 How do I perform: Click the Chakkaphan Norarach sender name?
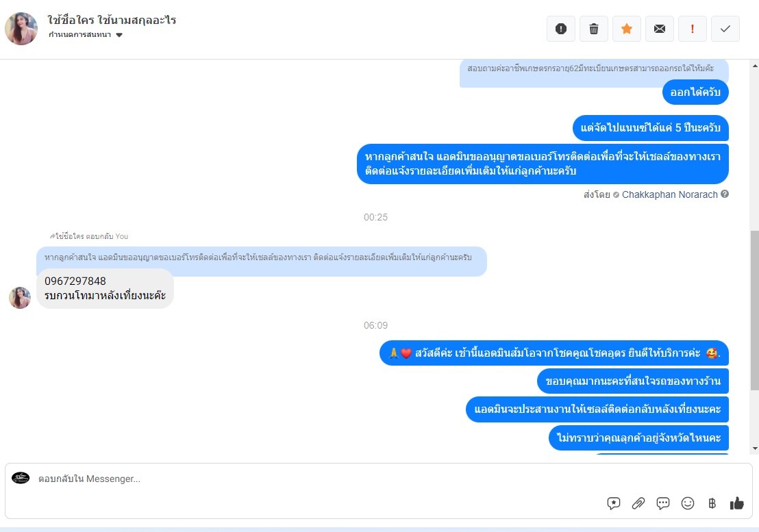coord(669,194)
